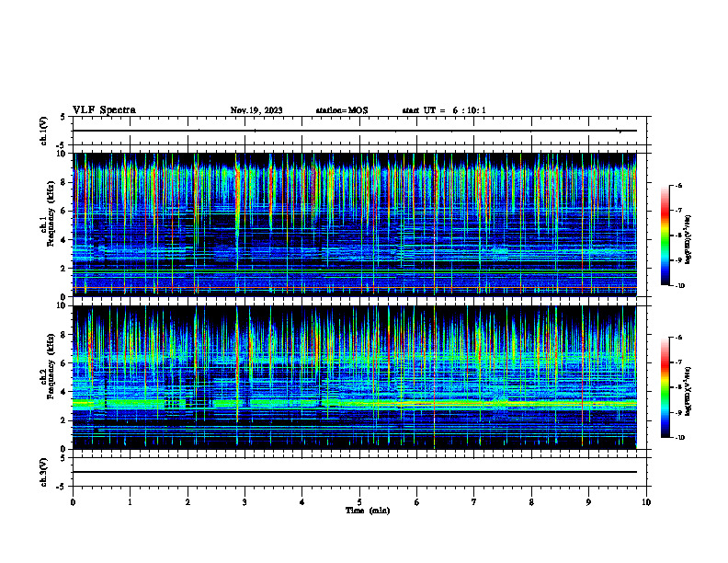Select the "Time (min)" axis label
The height and width of the screenshot is (563, 728).
pos(368,511)
